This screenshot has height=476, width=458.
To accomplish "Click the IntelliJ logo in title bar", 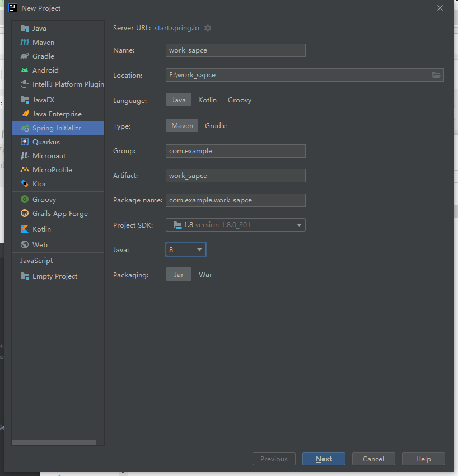I will click(x=13, y=8).
